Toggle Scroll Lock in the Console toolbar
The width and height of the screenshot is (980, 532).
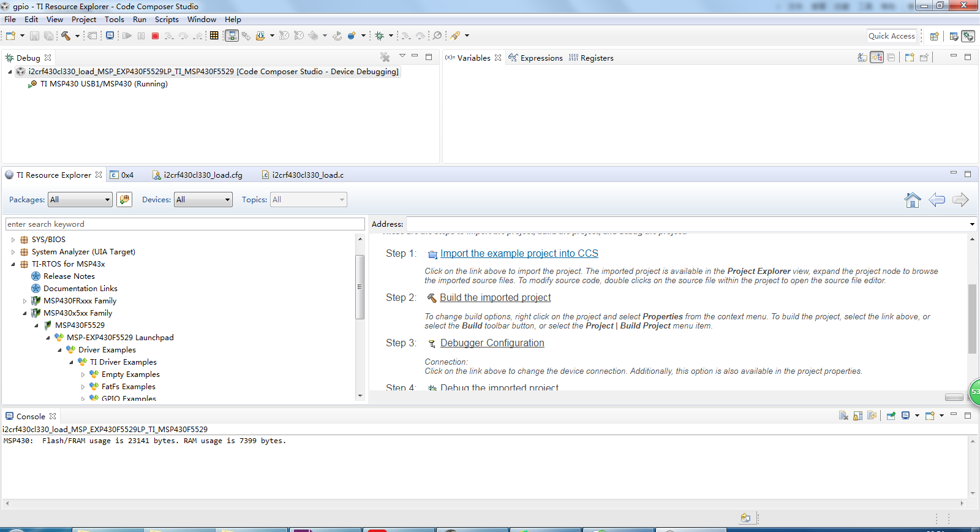pos(858,416)
